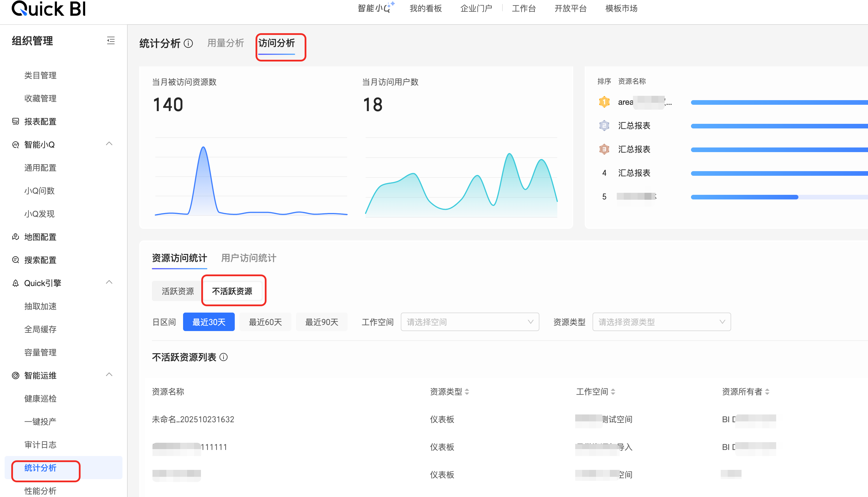The image size is (868, 497).
Task: Go to 工作台 in top navigation
Action: pos(524,9)
